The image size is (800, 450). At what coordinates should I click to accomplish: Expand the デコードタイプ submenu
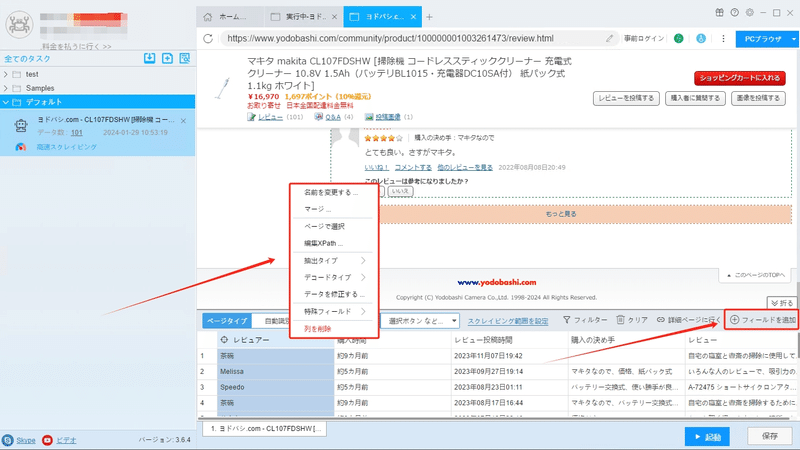[334, 278]
